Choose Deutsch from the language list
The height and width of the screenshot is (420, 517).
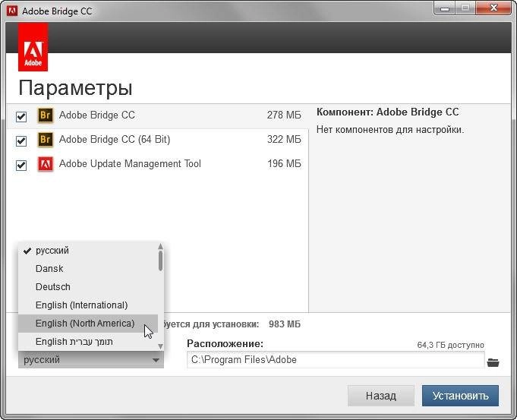(x=88, y=286)
